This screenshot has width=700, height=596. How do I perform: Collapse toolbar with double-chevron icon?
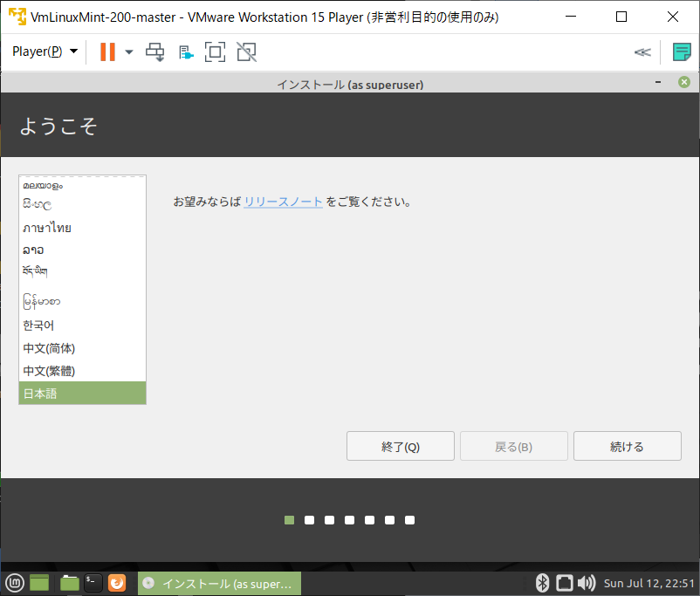tap(642, 52)
